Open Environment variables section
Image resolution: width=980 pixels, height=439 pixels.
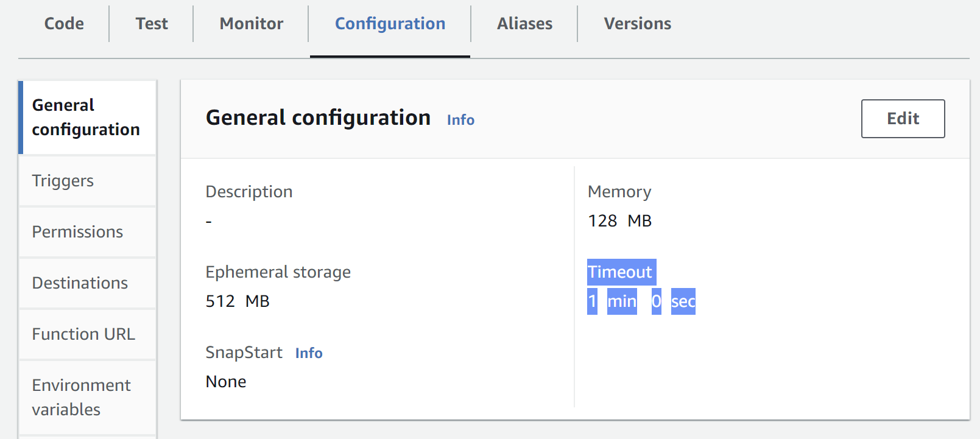tap(81, 397)
